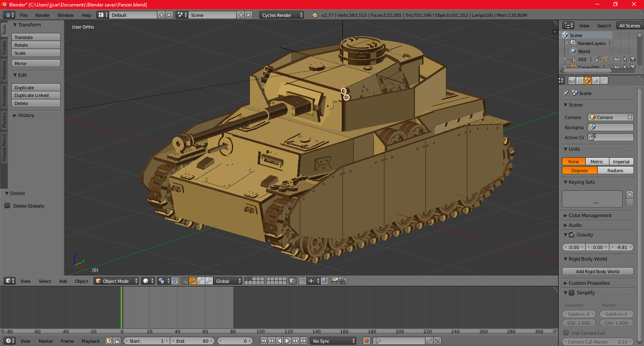Select the Scene properties tab icon

tap(588, 80)
